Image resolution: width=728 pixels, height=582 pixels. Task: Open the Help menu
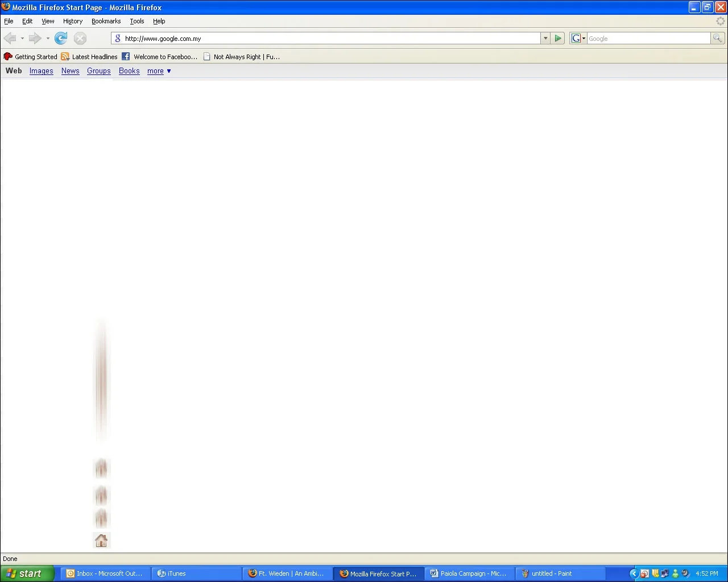coord(159,21)
